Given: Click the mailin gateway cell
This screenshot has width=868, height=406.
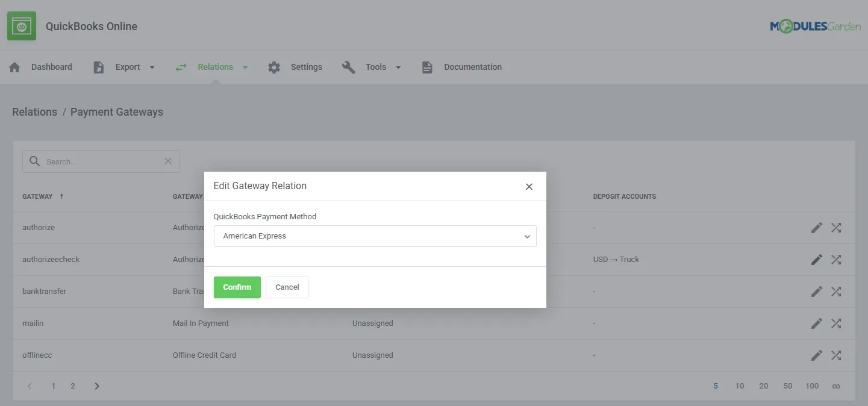Looking at the screenshot, I should (x=33, y=323).
